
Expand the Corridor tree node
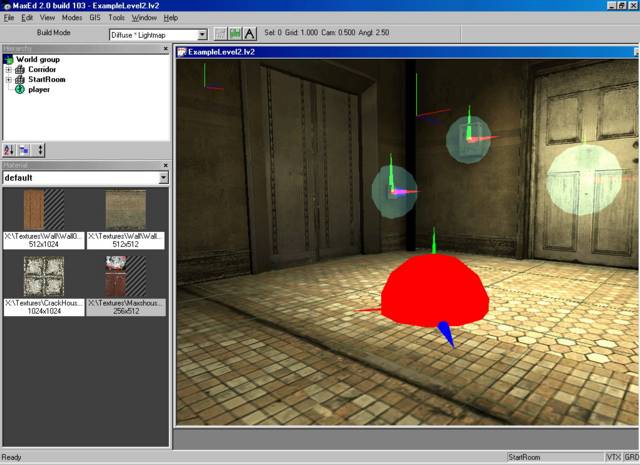(8, 70)
